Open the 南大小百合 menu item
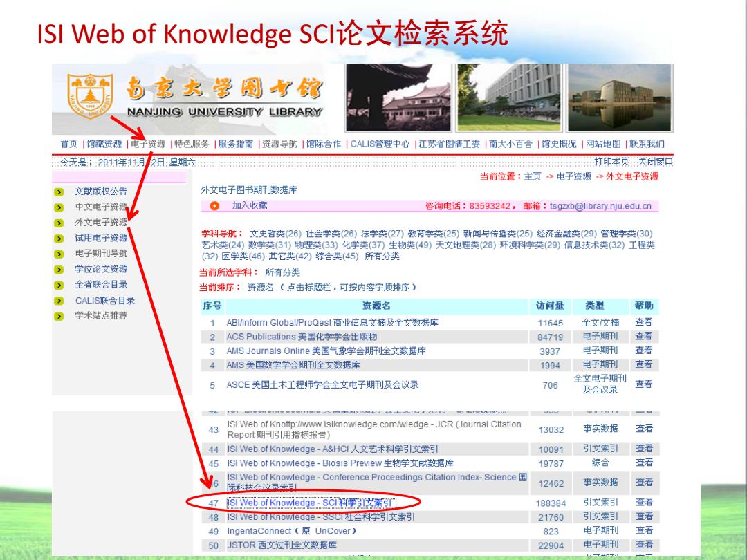Viewport: 747px width, 560px height. pyautogui.click(x=510, y=144)
